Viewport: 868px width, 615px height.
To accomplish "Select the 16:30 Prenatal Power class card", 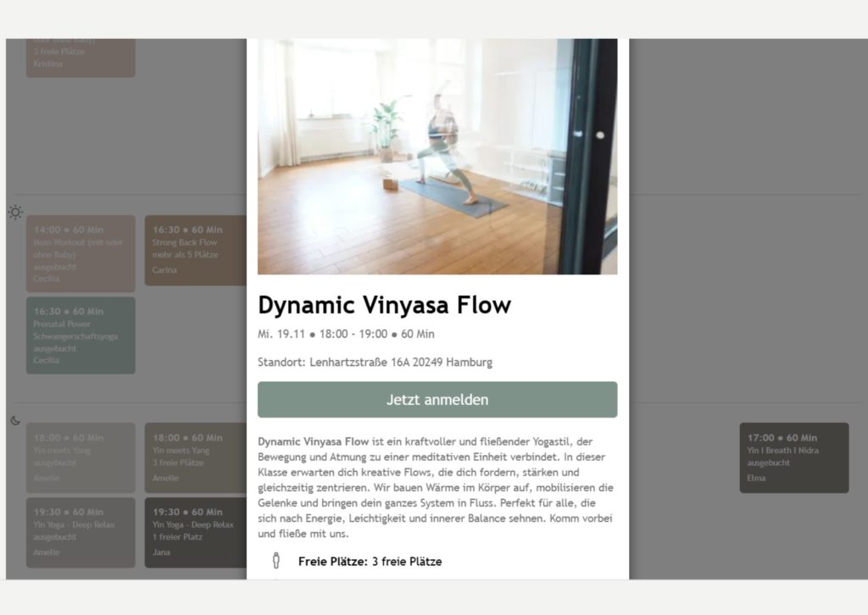I will coord(81,335).
